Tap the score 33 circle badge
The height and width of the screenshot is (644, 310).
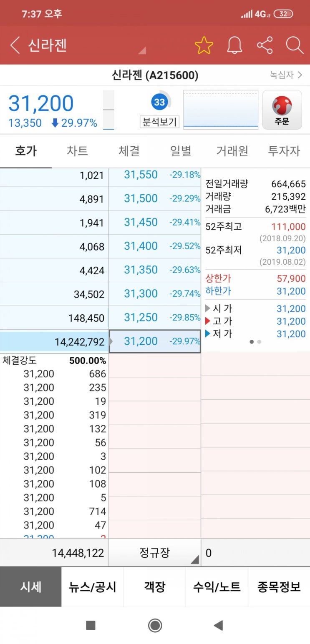pos(159,102)
